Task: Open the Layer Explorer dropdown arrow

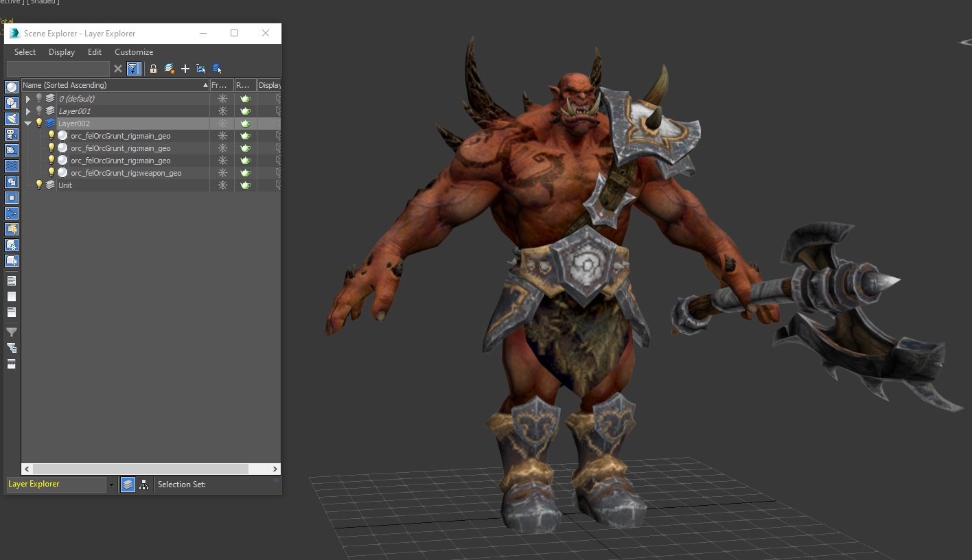Action: pos(111,485)
